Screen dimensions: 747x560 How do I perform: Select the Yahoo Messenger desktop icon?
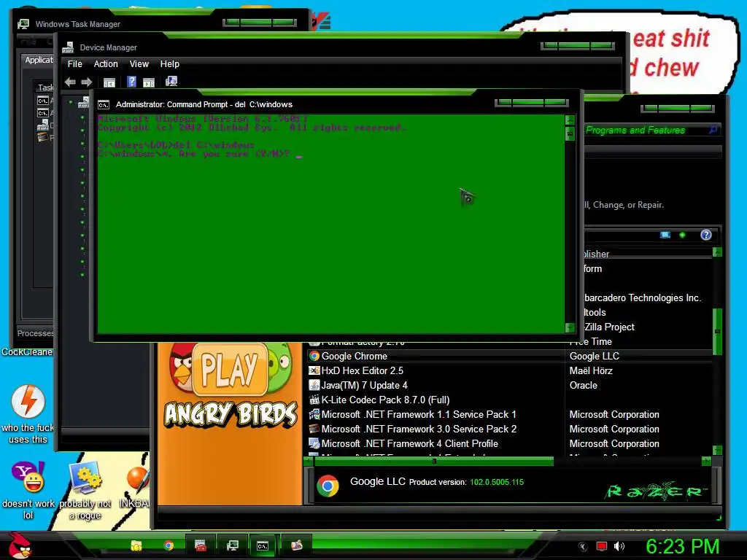point(28,477)
